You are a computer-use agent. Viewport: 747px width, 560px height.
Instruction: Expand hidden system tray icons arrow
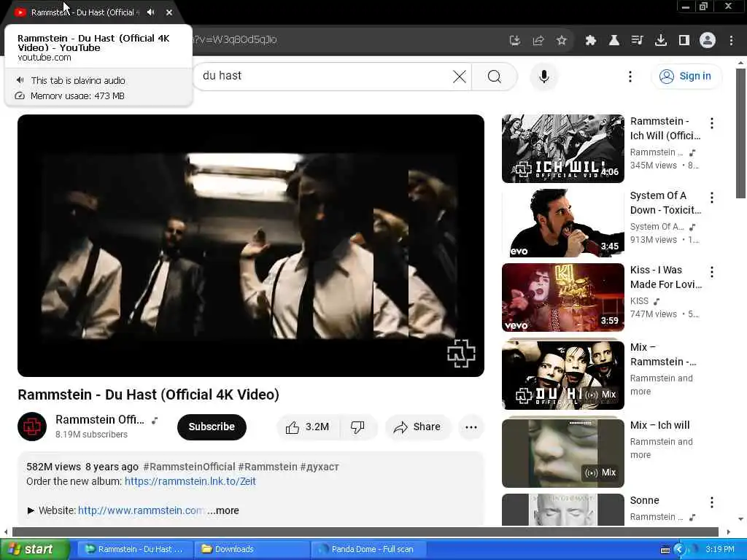(x=679, y=550)
